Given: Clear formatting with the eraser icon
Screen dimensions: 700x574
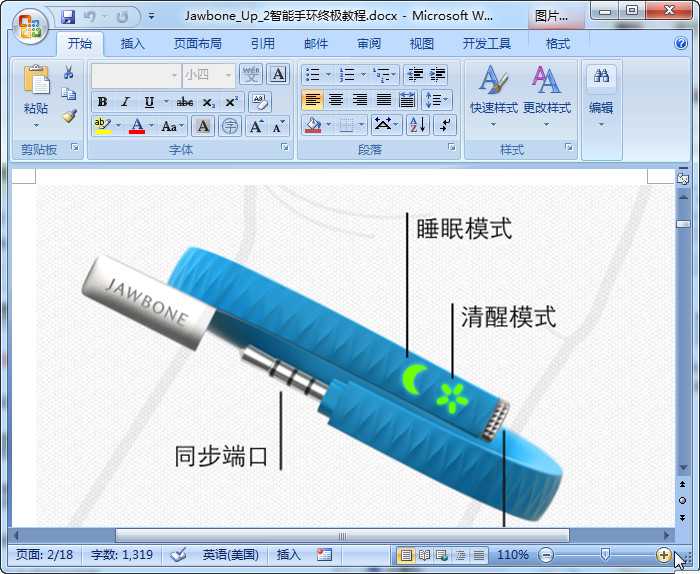Looking at the screenshot, I should (260, 102).
